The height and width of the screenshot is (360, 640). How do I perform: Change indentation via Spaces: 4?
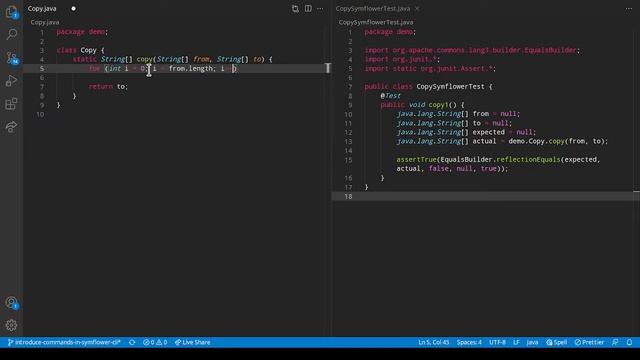click(469, 342)
